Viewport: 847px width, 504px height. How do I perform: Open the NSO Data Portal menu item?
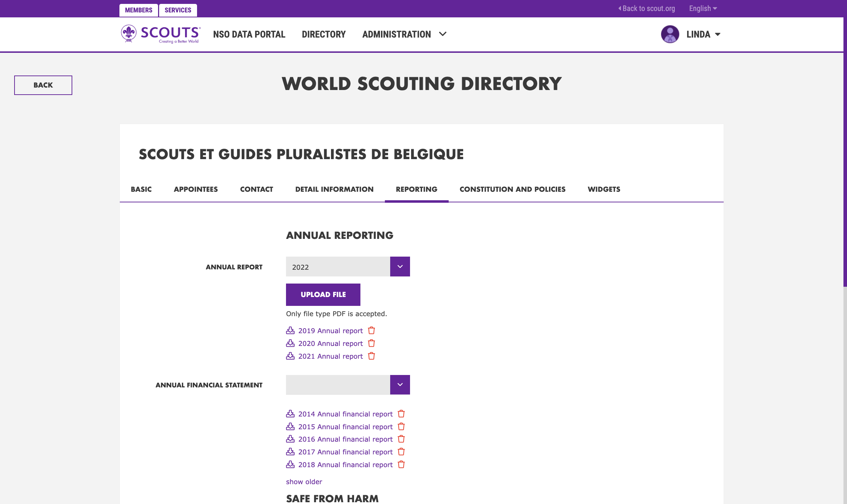coord(249,34)
